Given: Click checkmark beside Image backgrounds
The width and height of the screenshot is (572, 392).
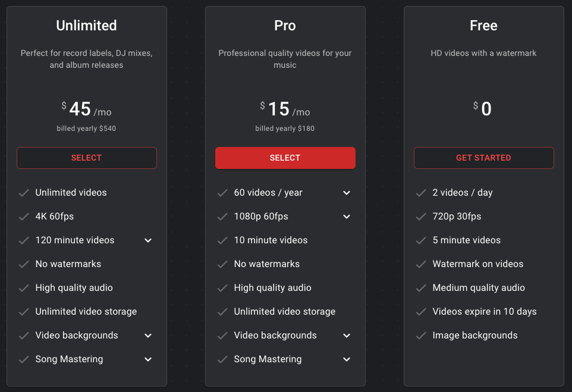Looking at the screenshot, I should (x=421, y=335).
